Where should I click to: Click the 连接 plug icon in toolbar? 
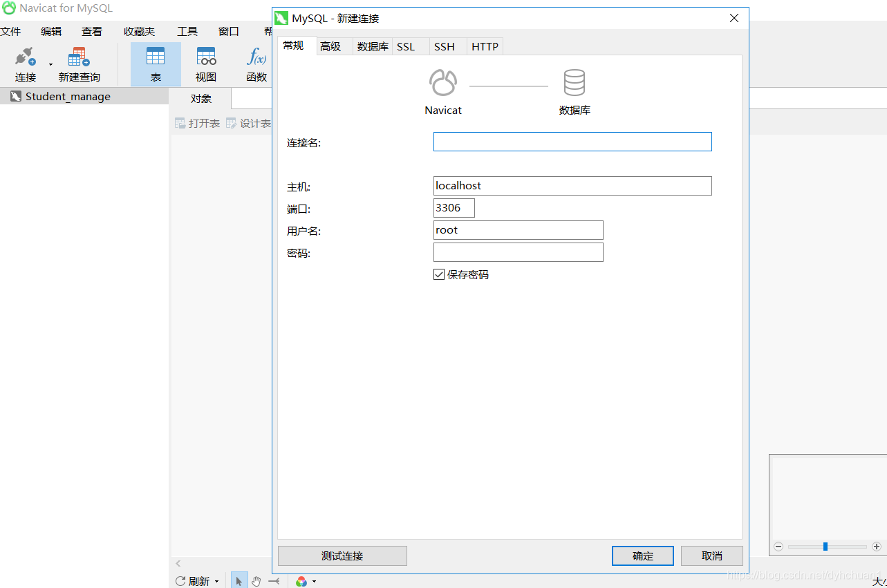(x=26, y=57)
